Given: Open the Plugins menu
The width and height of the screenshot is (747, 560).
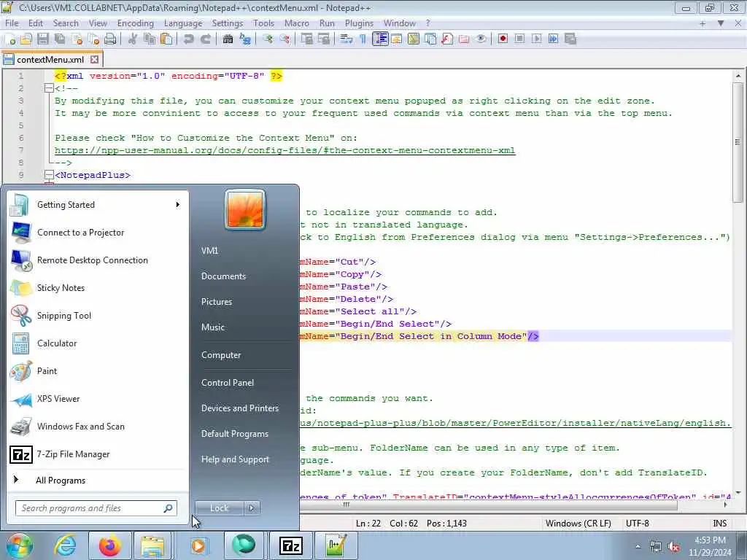Looking at the screenshot, I should coord(359,23).
